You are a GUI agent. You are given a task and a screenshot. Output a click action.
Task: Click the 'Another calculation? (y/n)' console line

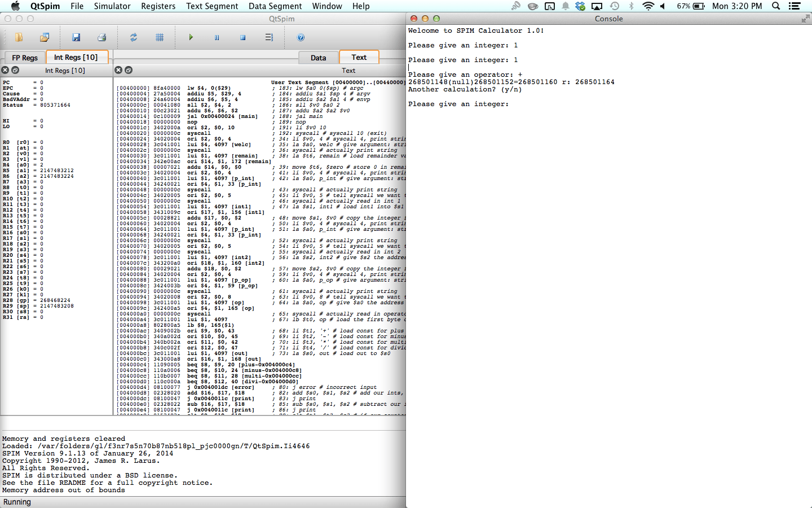tap(465, 89)
